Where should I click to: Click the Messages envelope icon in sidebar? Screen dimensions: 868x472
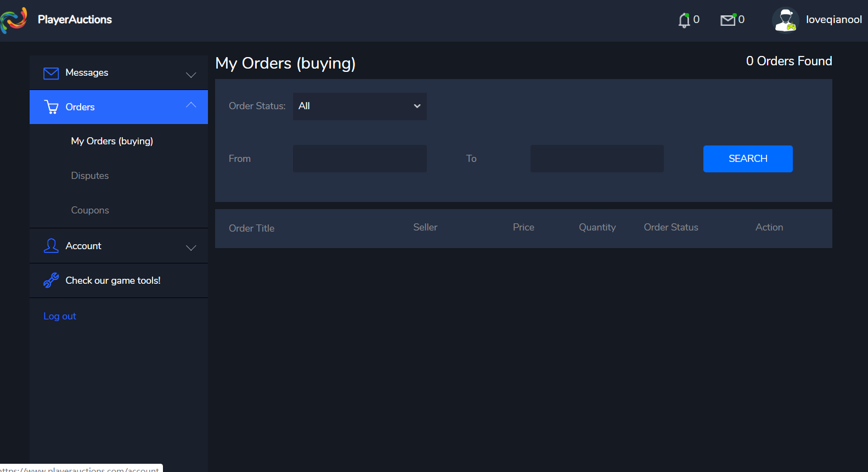tap(51, 73)
